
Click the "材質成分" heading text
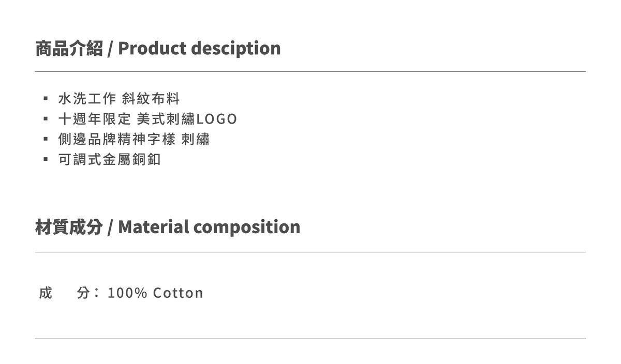click(69, 227)
